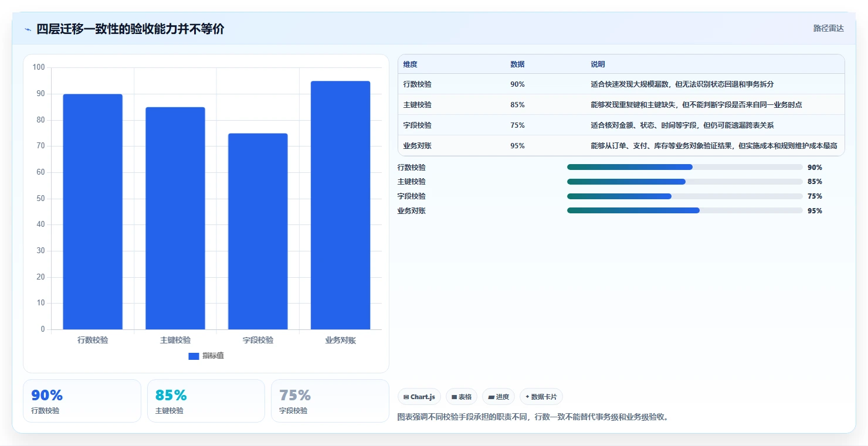Click the x-axis label 业务对账
The height and width of the screenshot is (446, 868).
pos(341,340)
